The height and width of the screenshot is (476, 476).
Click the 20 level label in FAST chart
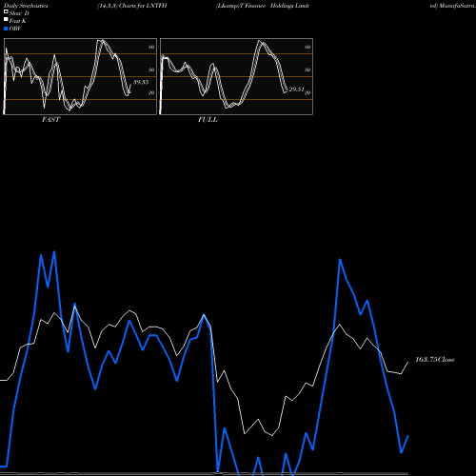tap(151, 92)
